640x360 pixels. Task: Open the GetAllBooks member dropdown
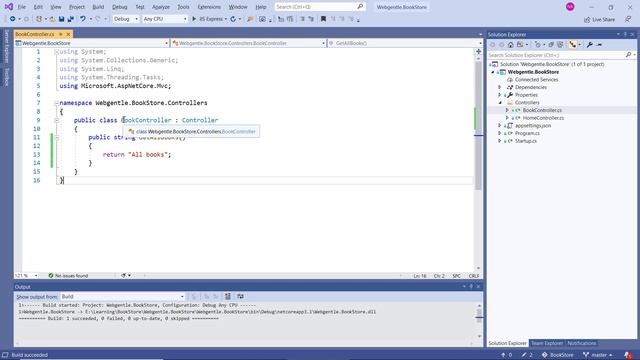tap(404, 43)
